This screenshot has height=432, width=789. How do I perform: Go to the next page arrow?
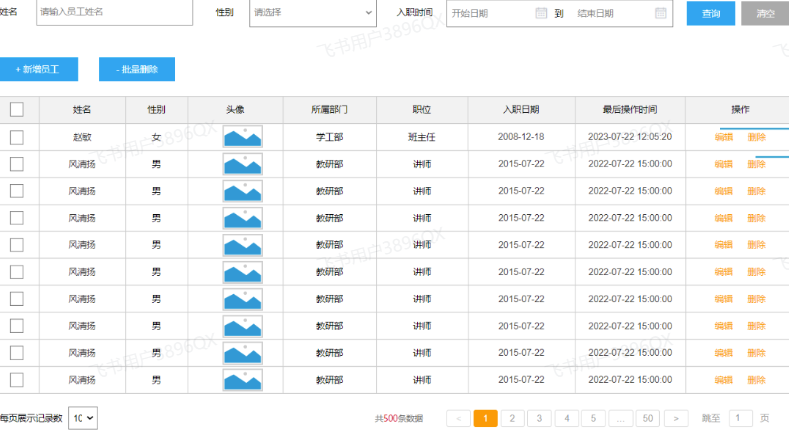click(676, 418)
